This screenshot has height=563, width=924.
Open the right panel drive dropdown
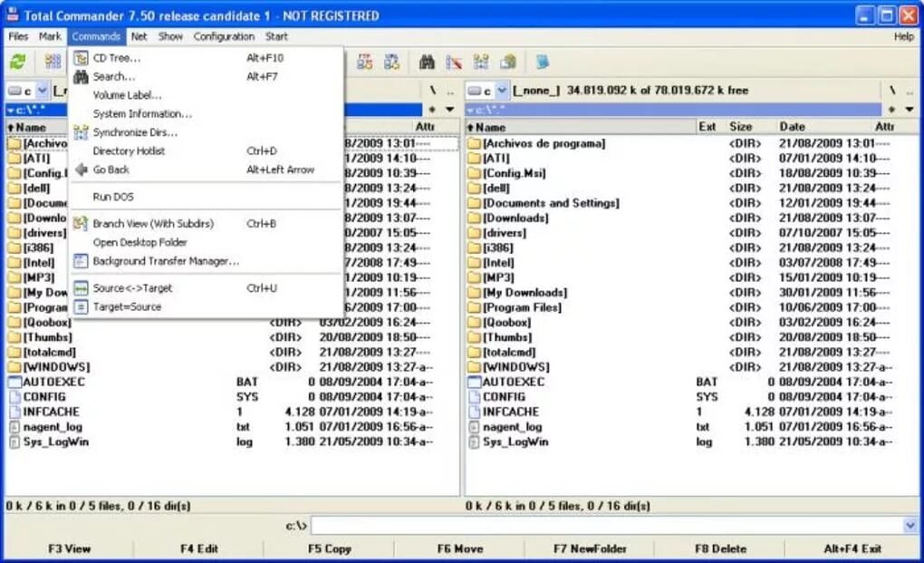(x=502, y=91)
